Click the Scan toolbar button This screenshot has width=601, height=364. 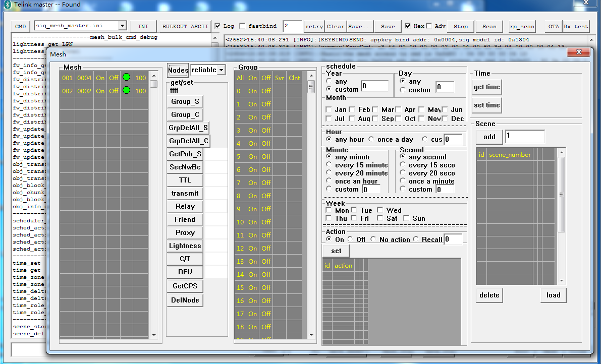pos(489,26)
